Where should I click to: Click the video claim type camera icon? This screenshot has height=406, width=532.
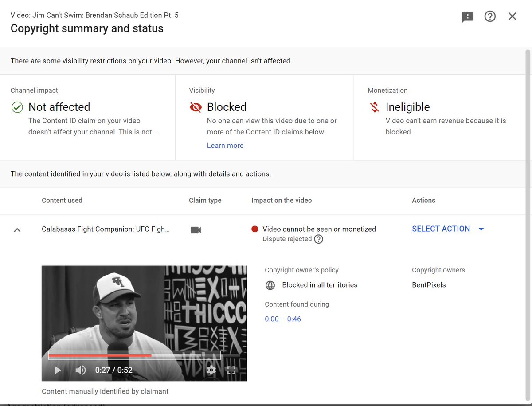coord(196,230)
